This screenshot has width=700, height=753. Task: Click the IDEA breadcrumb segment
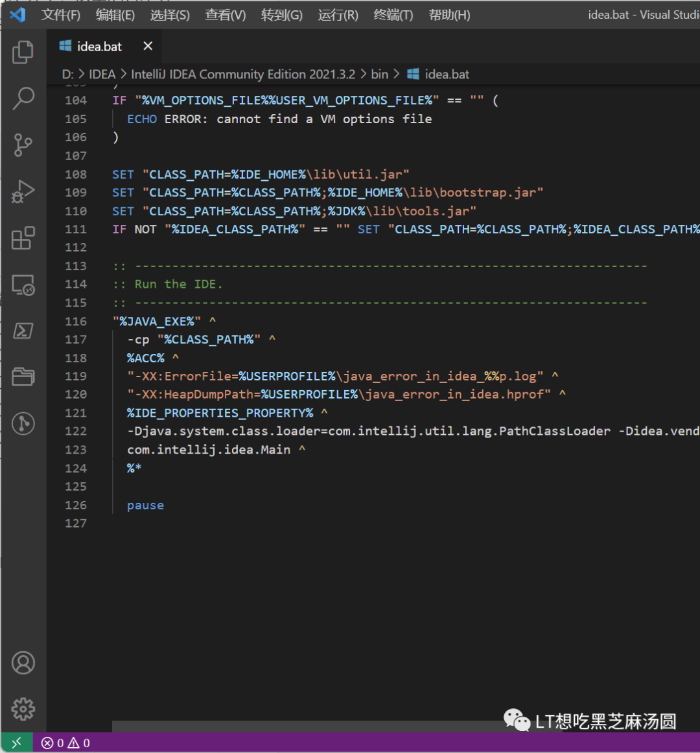coord(102,75)
